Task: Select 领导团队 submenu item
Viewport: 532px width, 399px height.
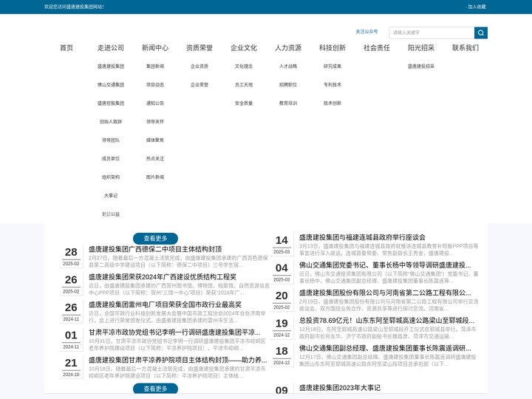Action: (x=111, y=140)
